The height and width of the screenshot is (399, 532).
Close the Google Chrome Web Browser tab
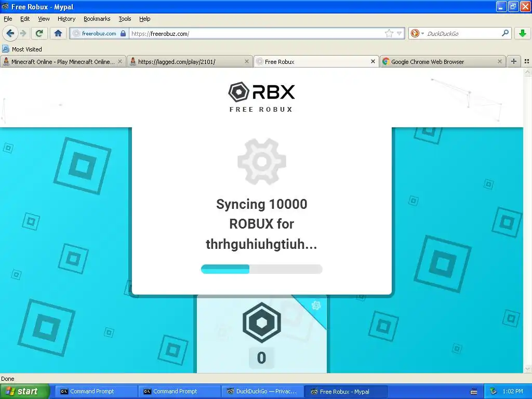(x=499, y=61)
